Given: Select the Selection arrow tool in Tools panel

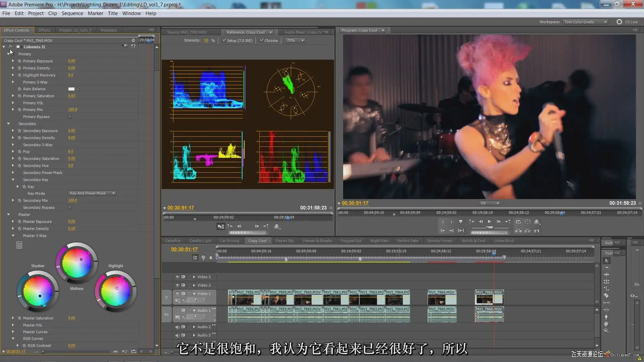Looking at the screenshot, I should coord(606,260).
